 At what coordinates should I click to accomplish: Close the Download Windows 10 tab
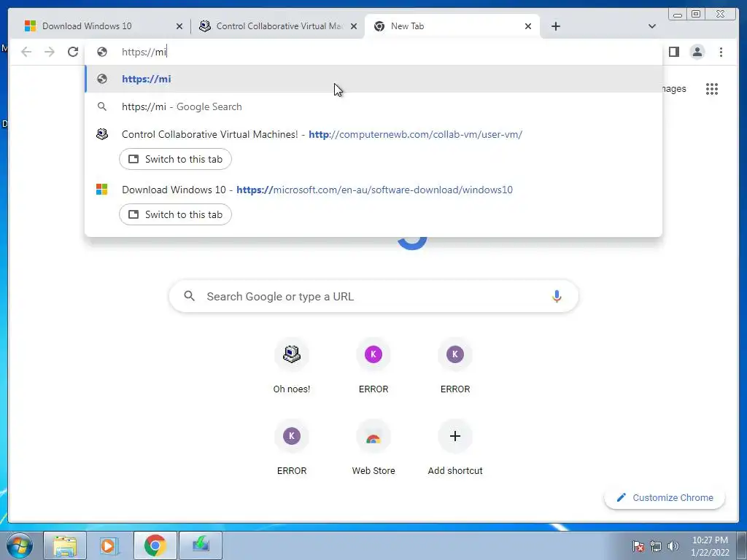pos(179,26)
